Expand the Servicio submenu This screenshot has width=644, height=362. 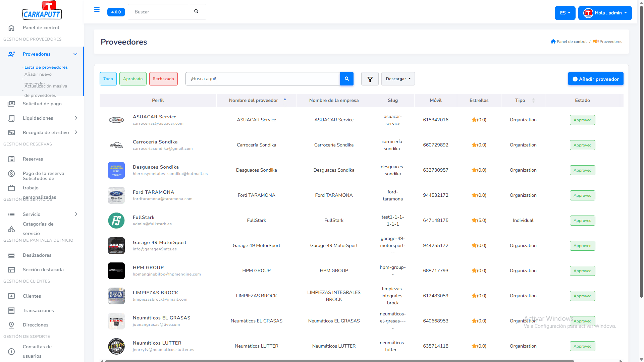click(76, 214)
